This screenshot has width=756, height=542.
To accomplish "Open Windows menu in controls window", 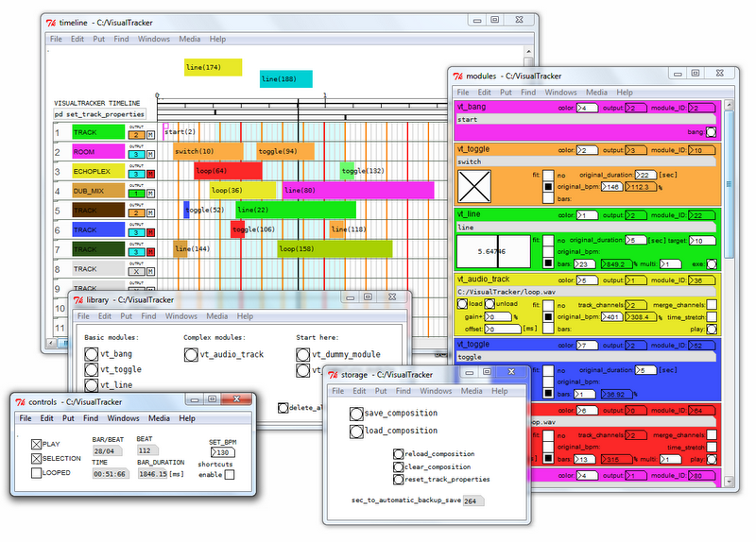I will click(123, 418).
